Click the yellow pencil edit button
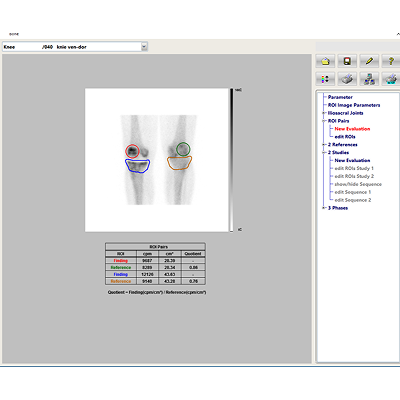Screen dimensions: 400x400 pos(369,61)
